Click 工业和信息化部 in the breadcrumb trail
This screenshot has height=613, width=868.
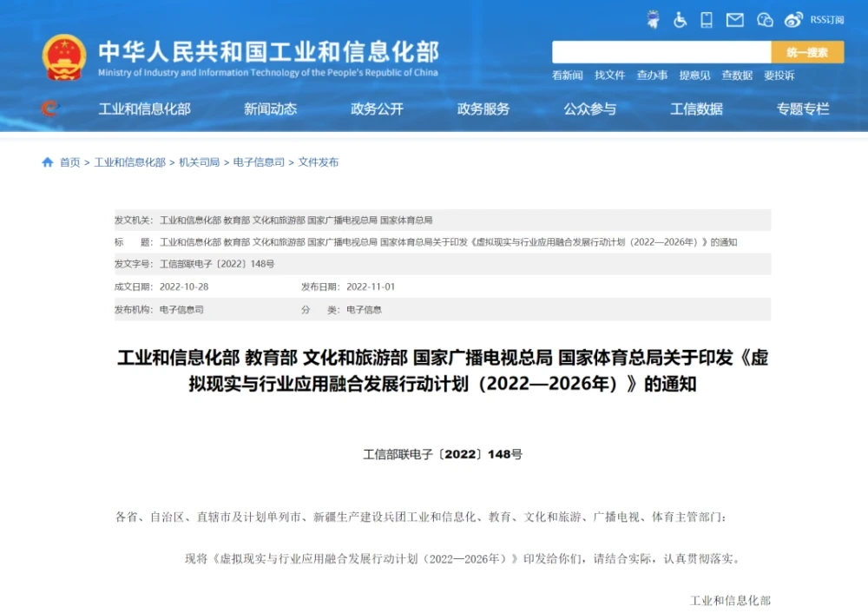130,162
